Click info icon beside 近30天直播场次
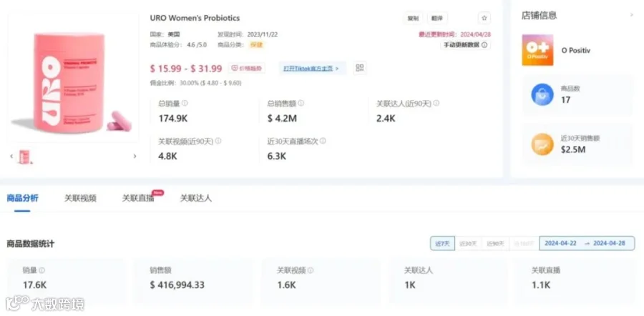The height and width of the screenshot is (316, 644). point(323,141)
